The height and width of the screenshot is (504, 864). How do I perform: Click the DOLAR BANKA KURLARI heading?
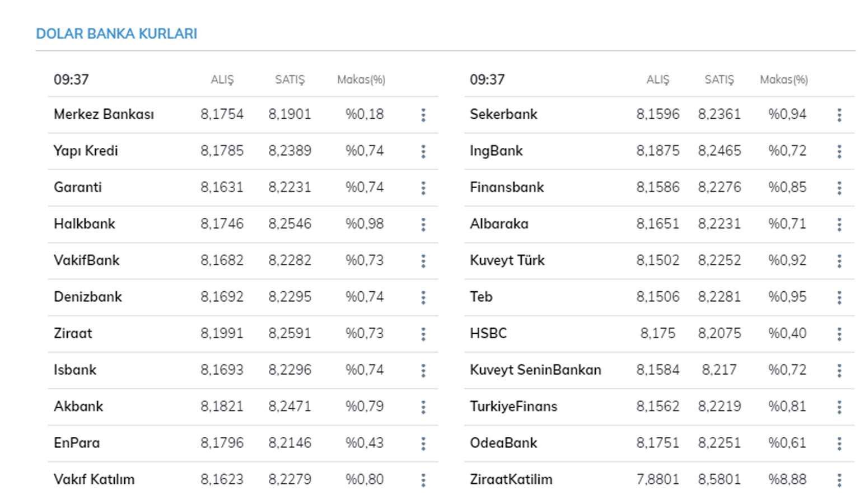(x=116, y=34)
